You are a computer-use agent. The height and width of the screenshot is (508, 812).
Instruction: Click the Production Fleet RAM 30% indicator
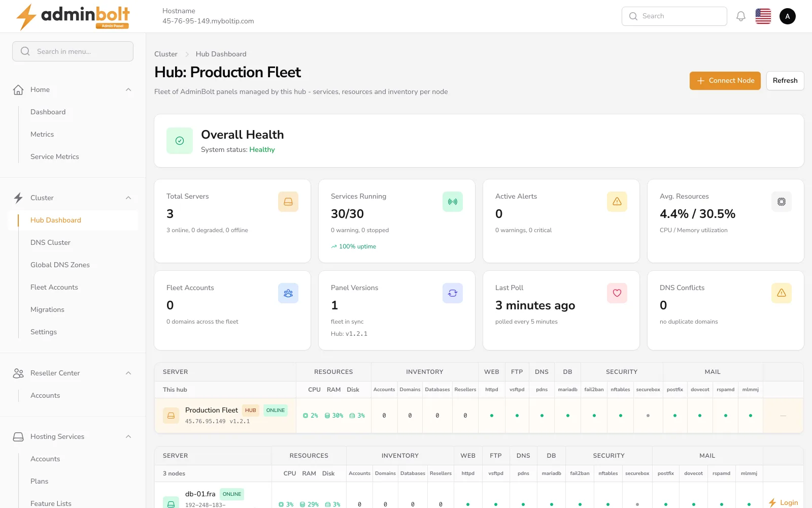point(334,416)
